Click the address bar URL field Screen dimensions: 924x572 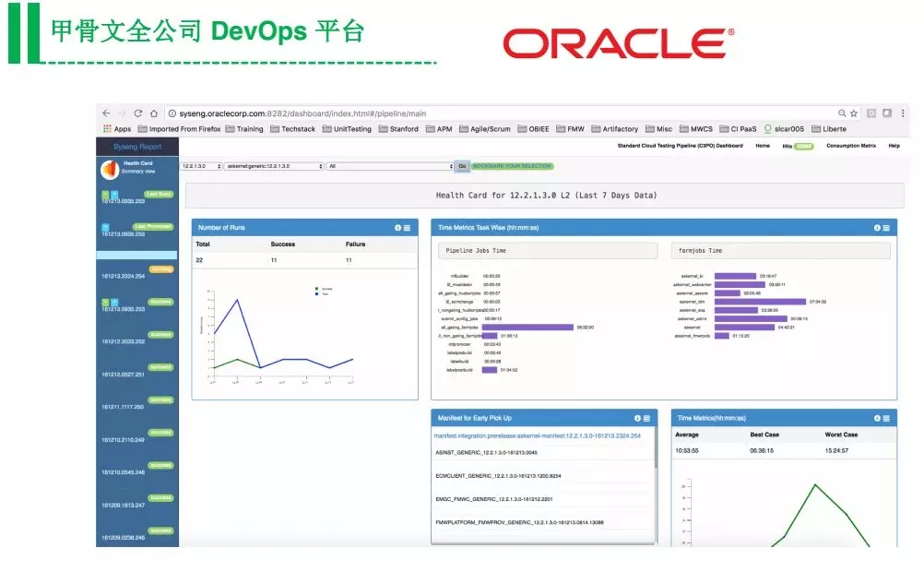501,113
